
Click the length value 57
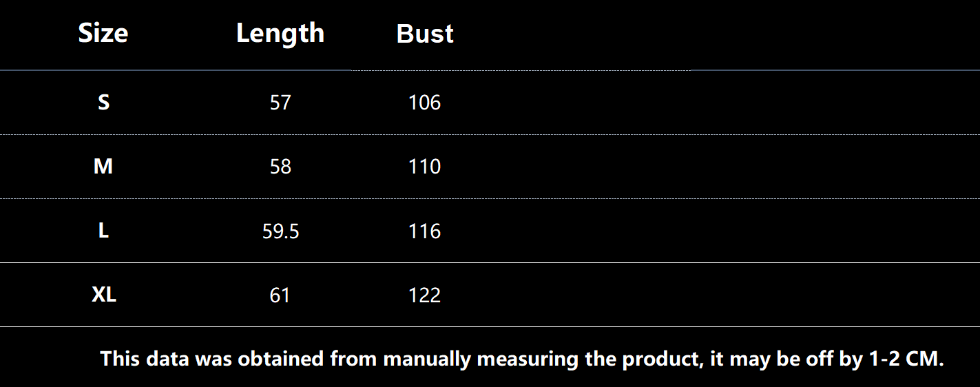point(280,103)
